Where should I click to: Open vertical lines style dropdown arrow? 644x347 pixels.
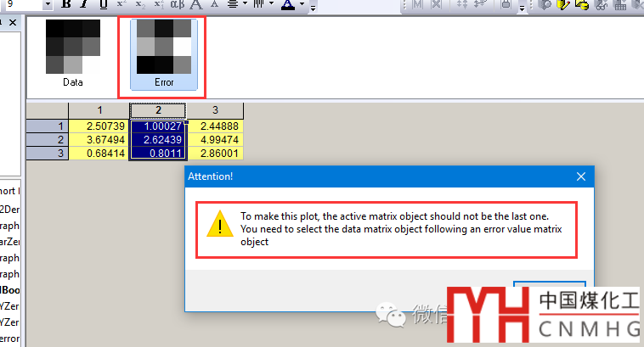271,3
